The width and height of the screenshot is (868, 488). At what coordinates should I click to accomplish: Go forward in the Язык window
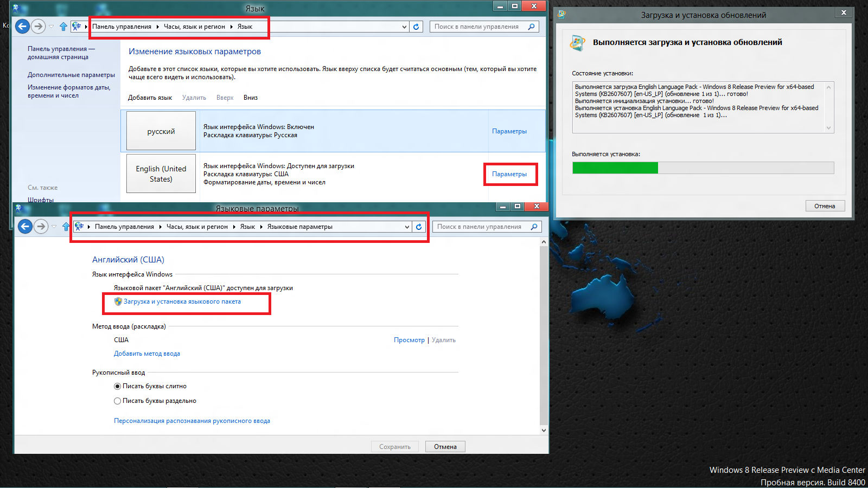point(38,26)
